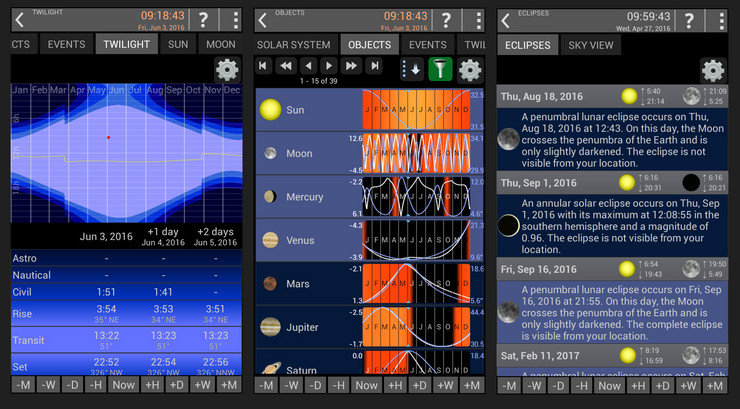Open settings gear in the Eclipses panel
This screenshot has height=409, width=740.
click(x=712, y=70)
